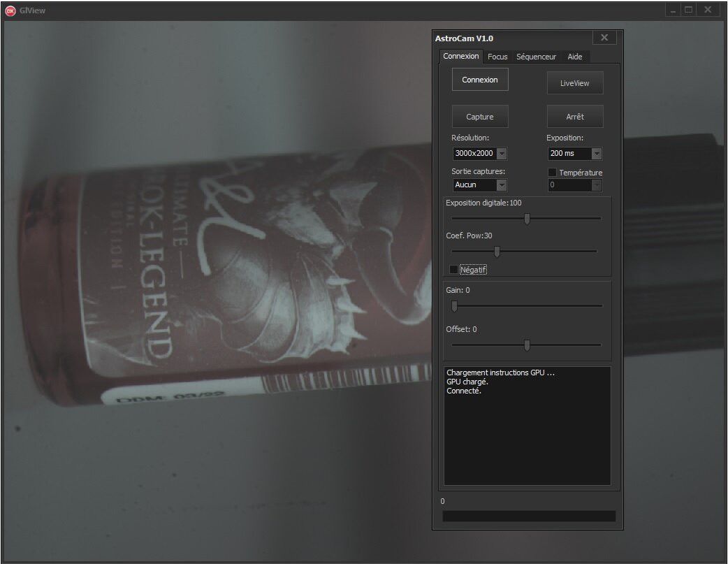
Task: Click the GlView app icon in title bar
Action: pyautogui.click(x=10, y=10)
